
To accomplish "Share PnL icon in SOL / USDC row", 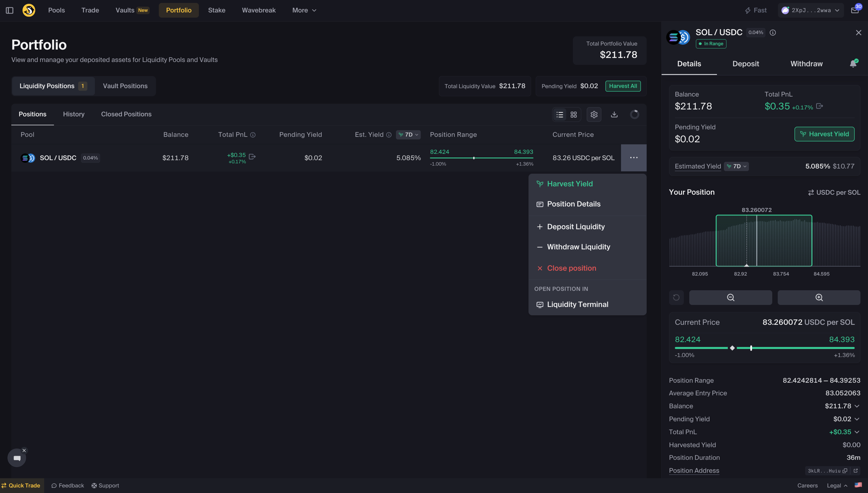I will 252,156.
